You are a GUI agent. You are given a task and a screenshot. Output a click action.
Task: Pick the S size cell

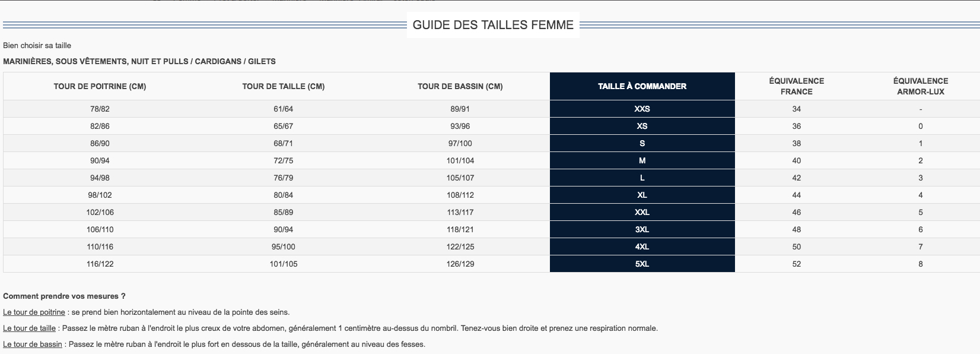[642, 143]
